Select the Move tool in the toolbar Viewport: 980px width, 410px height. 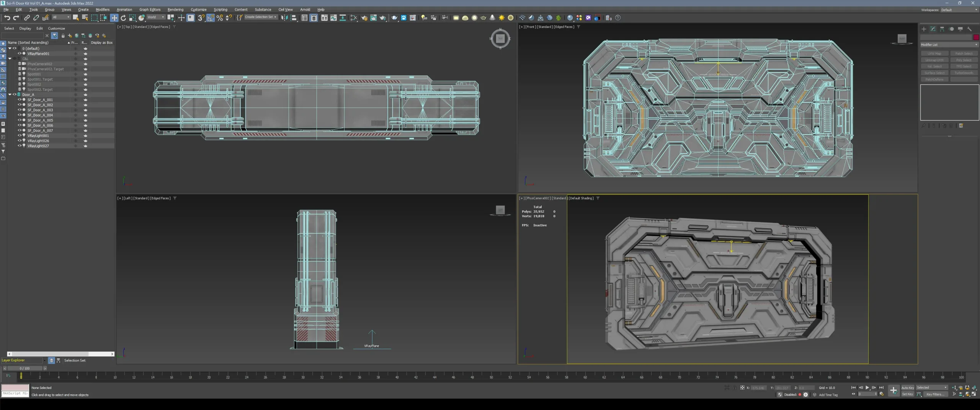114,18
